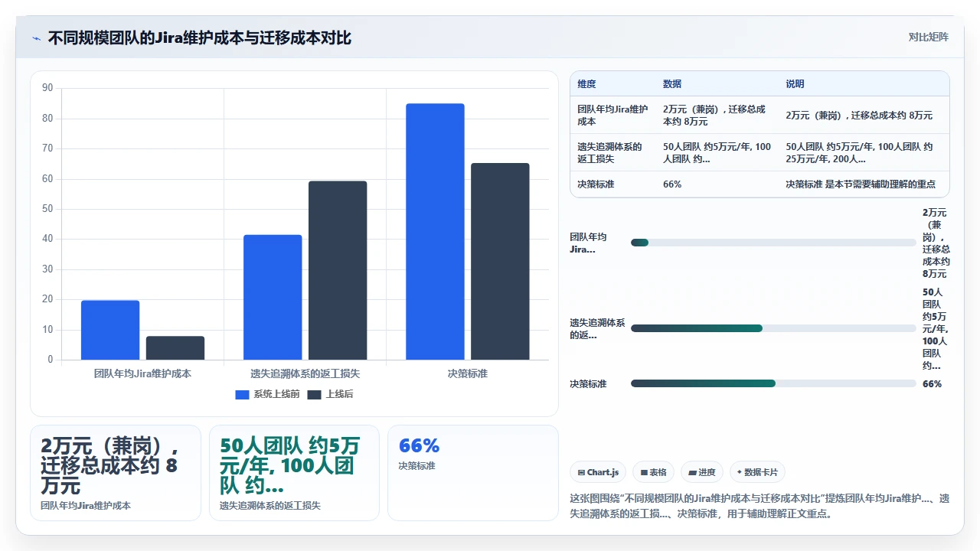Click the 团队年均Jira progress bar
The height and width of the screenshot is (551, 980).
773,243
